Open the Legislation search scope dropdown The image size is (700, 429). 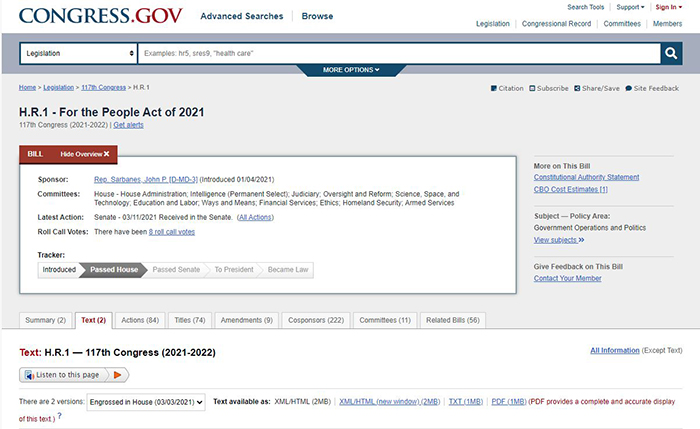79,53
